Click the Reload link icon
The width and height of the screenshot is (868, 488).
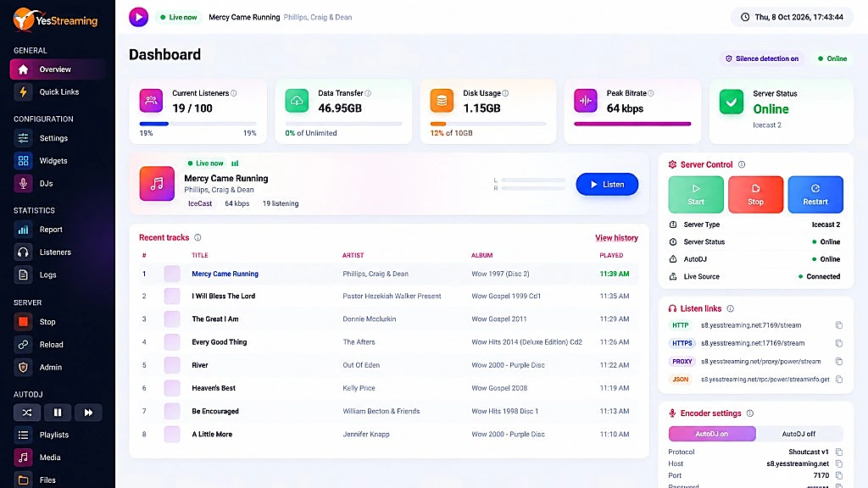tap(23, 344)
